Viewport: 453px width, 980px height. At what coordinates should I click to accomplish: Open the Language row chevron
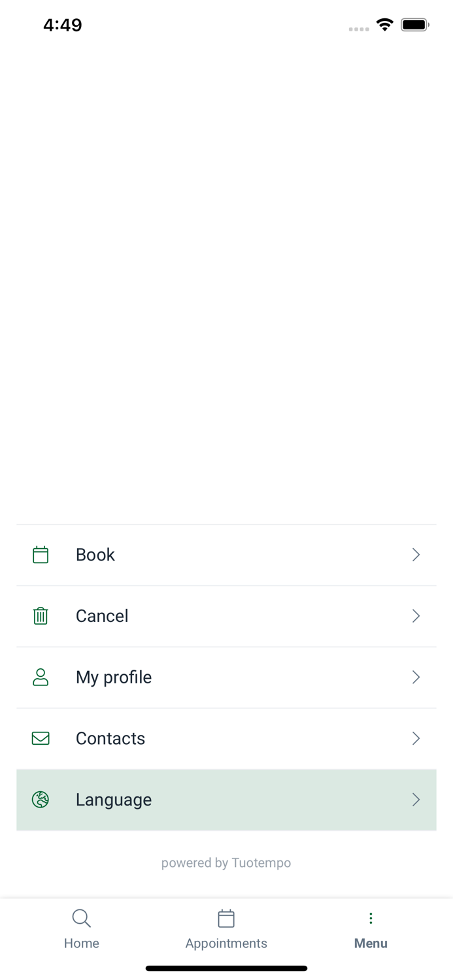[416, 800]
